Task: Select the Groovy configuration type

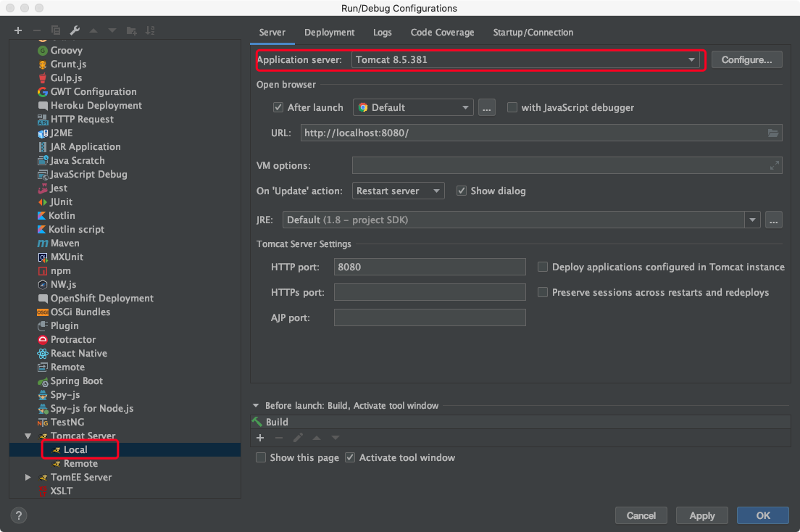Action: pyautogui.click(x=67, y=51)
